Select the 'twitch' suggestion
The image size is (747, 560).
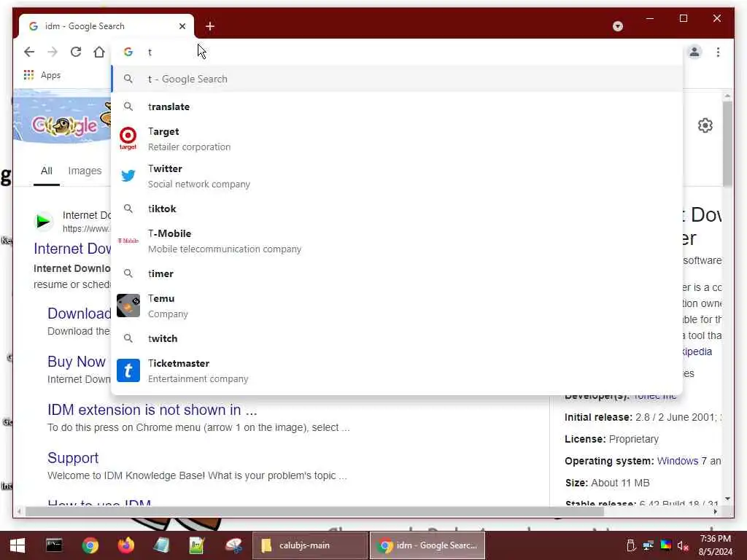point(397,338)
